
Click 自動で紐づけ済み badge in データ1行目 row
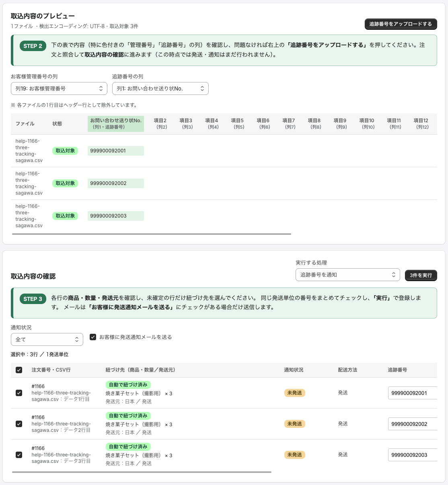[x=128, y=385]
